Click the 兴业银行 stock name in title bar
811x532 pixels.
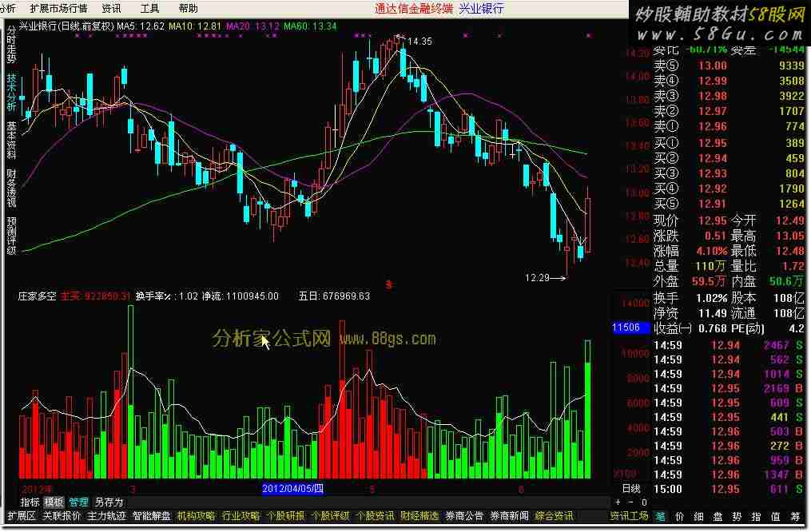(x=481, y=8)
